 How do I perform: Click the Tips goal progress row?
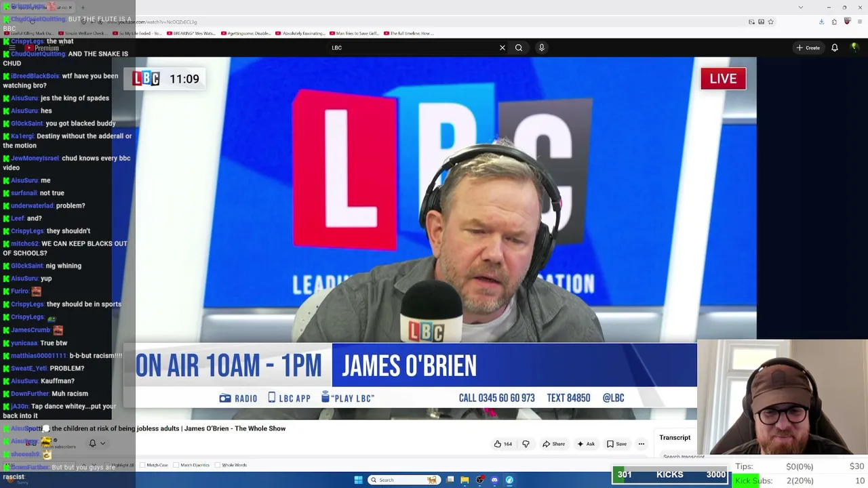(800, 466)
